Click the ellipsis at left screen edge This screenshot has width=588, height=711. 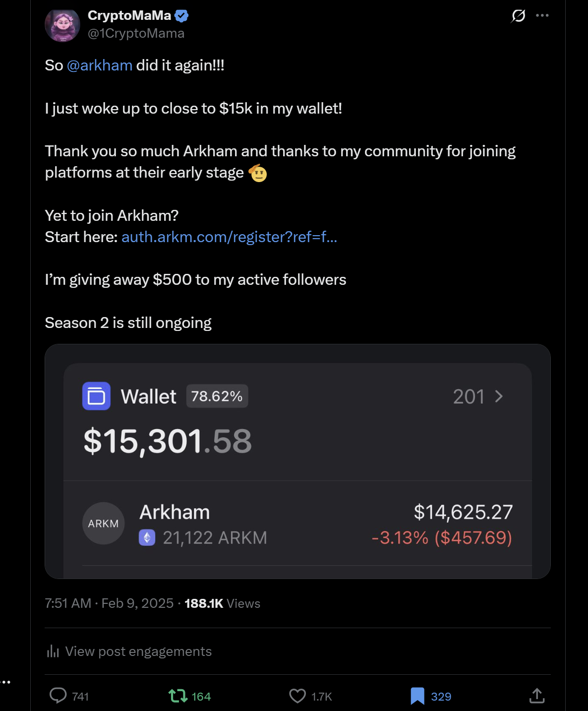[5, 682]
